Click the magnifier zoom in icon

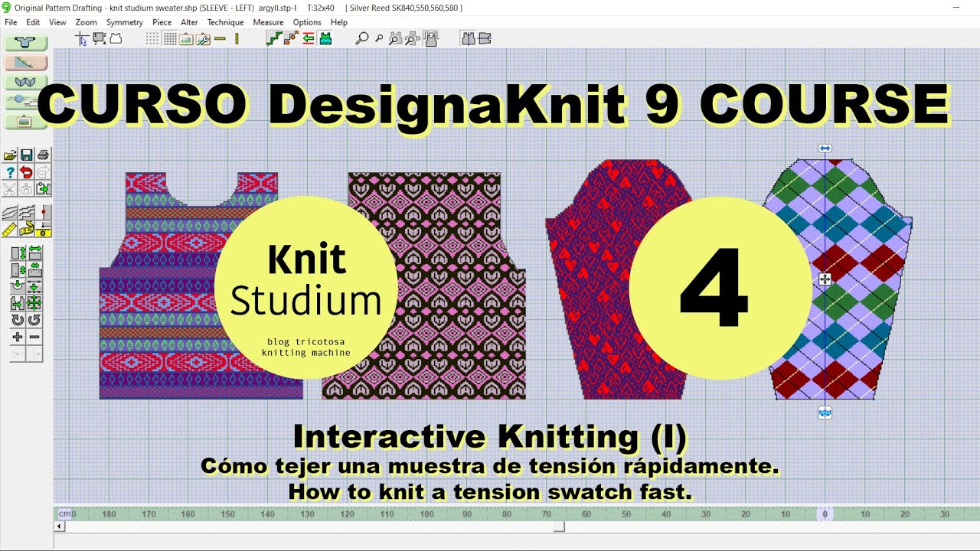363,38
